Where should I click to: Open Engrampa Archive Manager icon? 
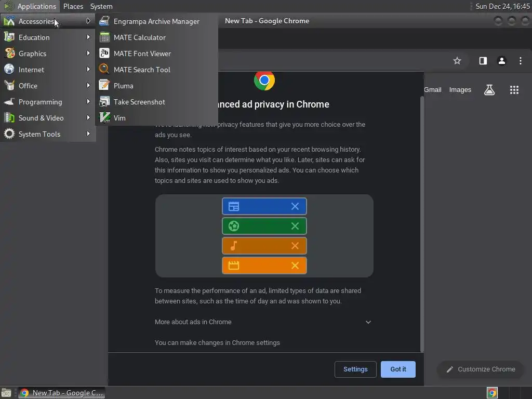point(104,21)
